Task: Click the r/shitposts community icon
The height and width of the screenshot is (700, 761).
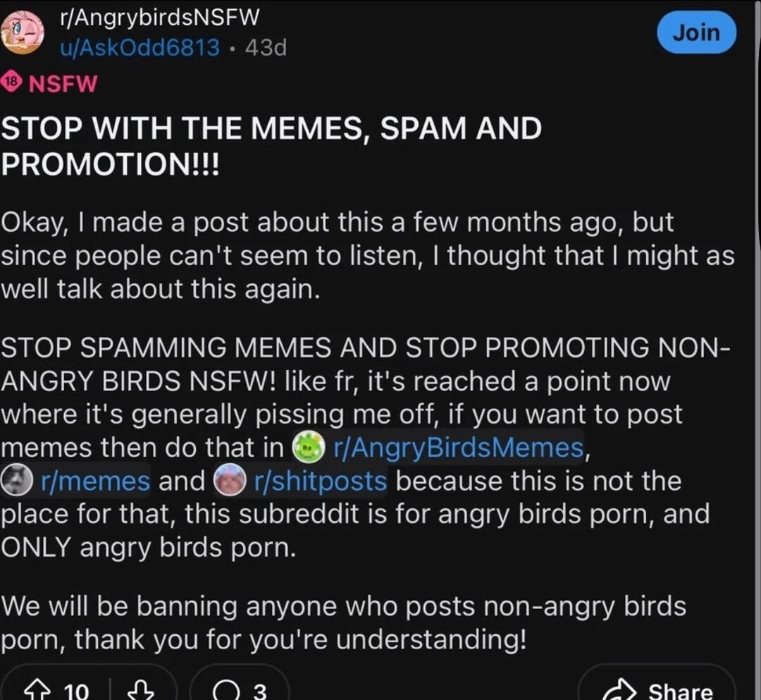Action: (x=229, y=481)
